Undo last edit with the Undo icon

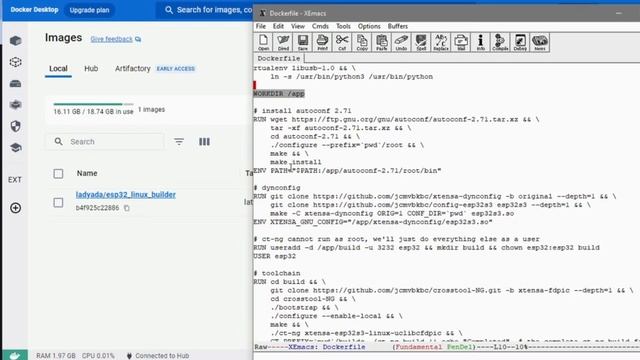[x=401, y=42]
